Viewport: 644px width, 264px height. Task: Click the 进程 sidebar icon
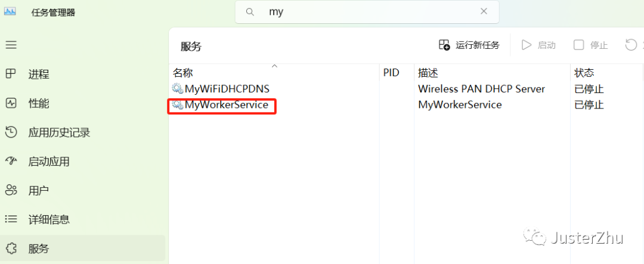11,74
